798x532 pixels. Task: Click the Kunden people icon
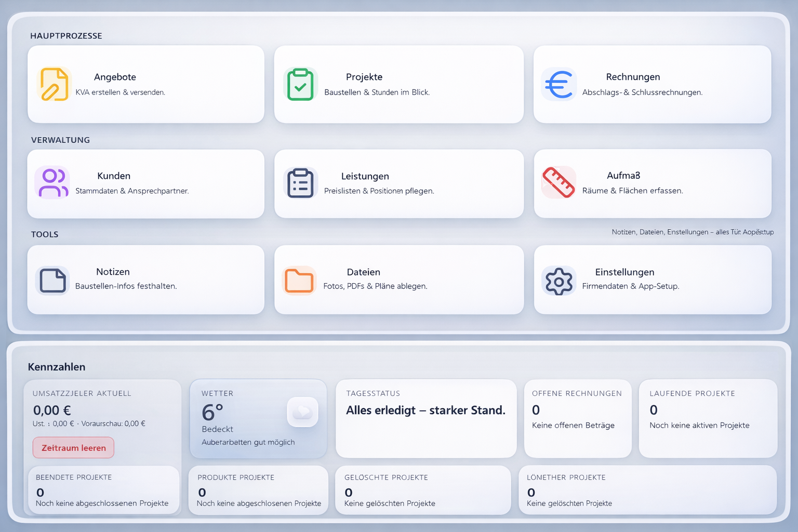click(x=52, y=183)
